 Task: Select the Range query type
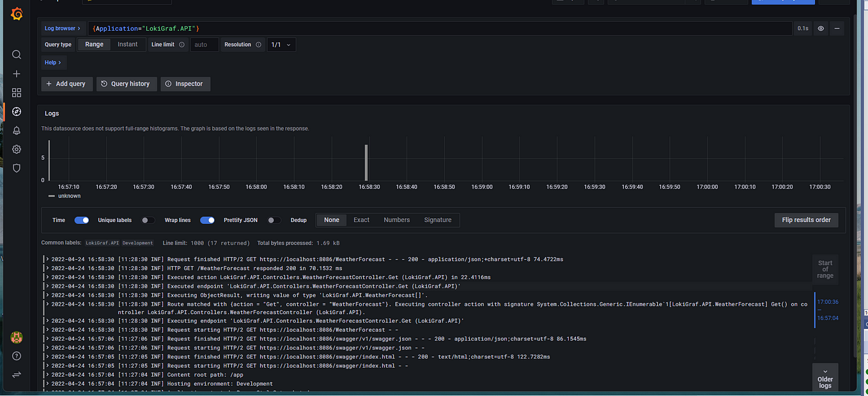click(94, 45)
